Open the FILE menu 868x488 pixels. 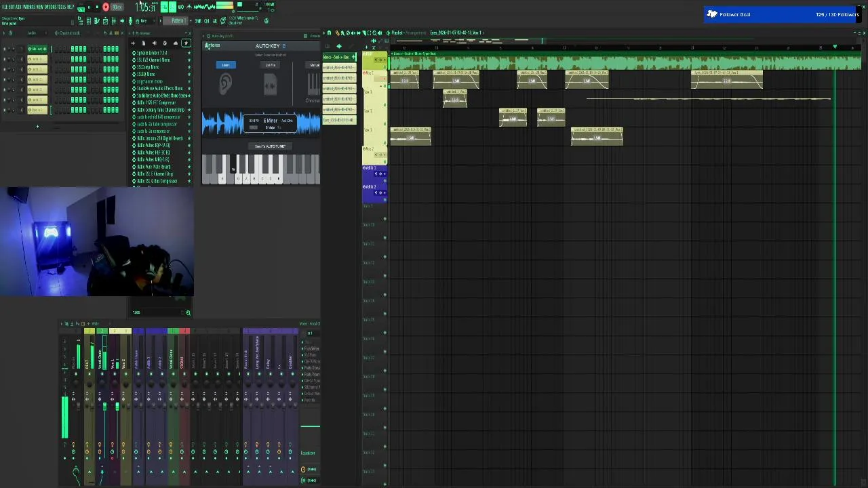(x=5, y=7)
